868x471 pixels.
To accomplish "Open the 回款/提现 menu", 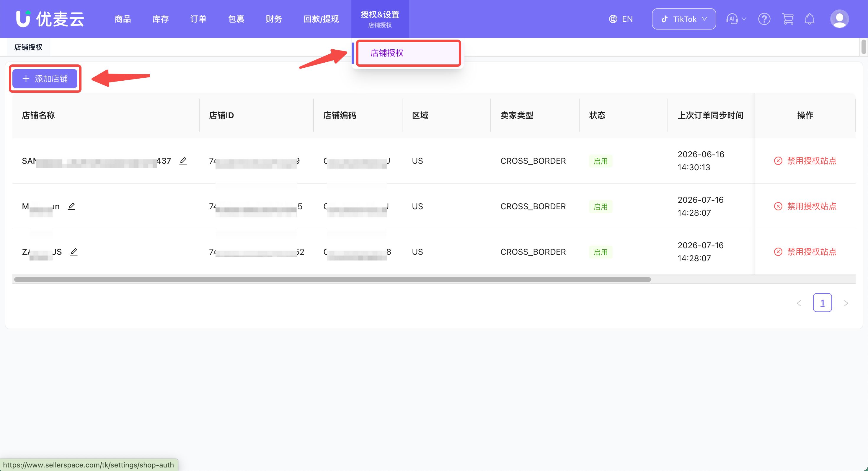I will click(x=321, y=19).
